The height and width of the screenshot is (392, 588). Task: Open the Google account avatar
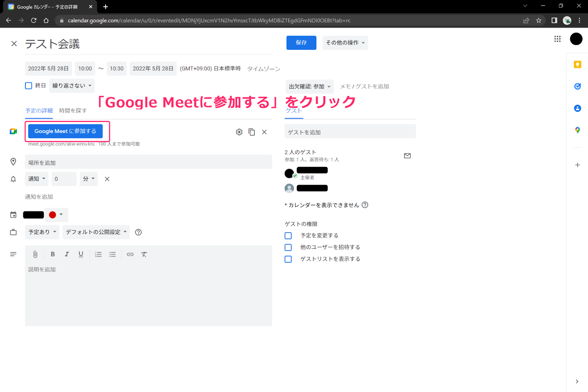point(576,39)
